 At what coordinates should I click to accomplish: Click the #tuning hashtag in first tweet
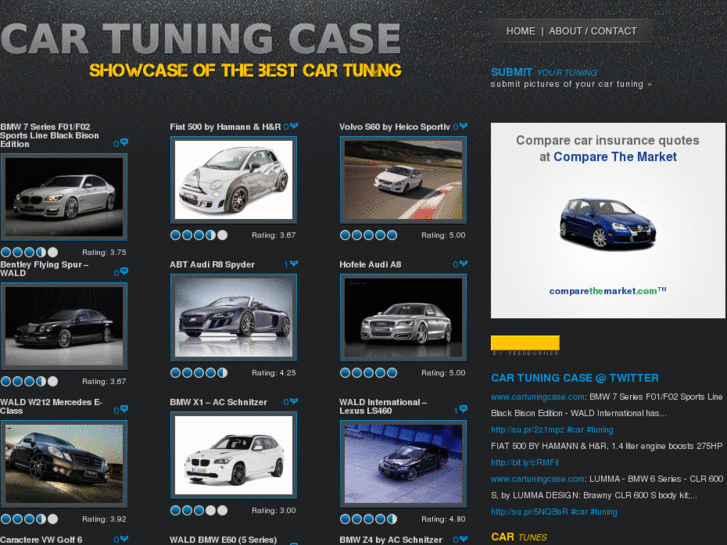[x=600, y=430]
